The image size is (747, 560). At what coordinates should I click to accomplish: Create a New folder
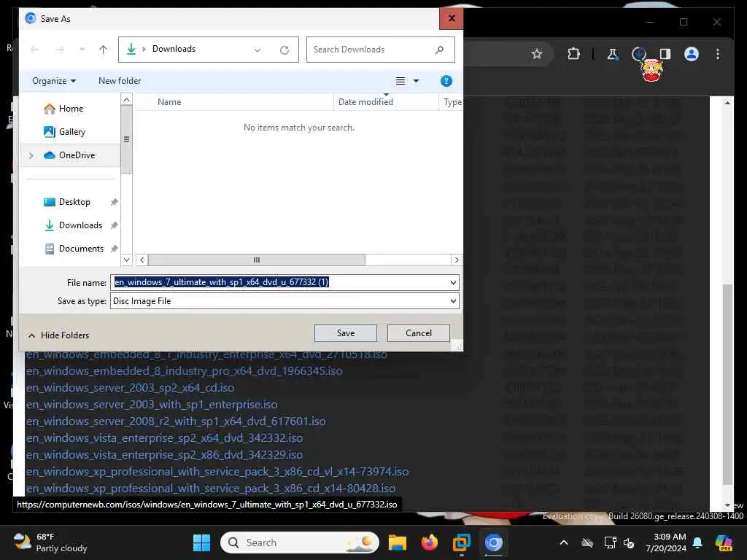click(120, 81)
